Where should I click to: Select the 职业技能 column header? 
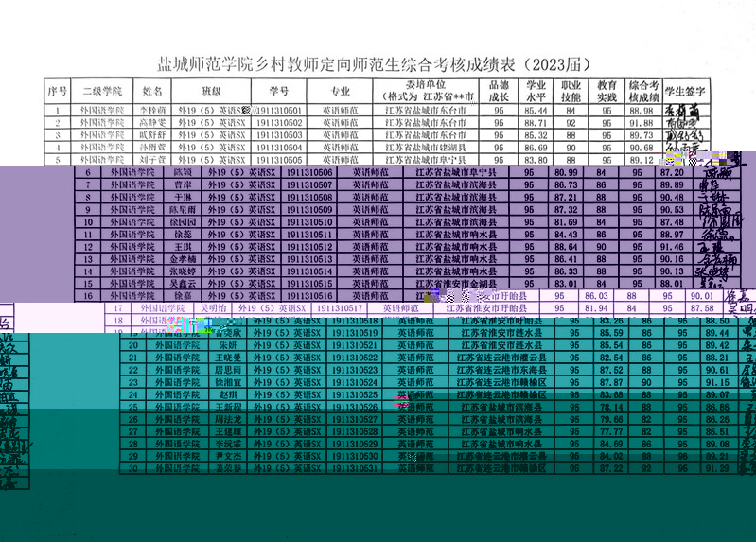[x=571, y=91]
